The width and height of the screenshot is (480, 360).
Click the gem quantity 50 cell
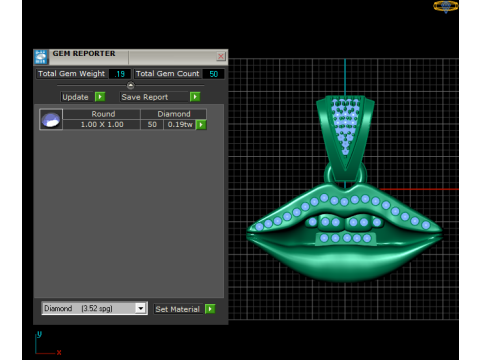[x=152, y=124]
